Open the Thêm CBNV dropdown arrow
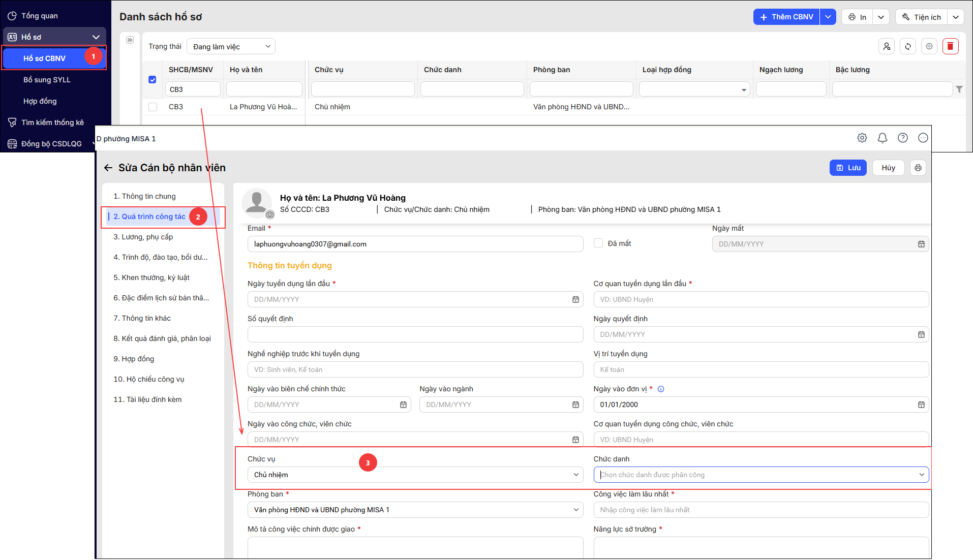The width and height of the screenshot is (973, 560). click(x=828, y=17)
